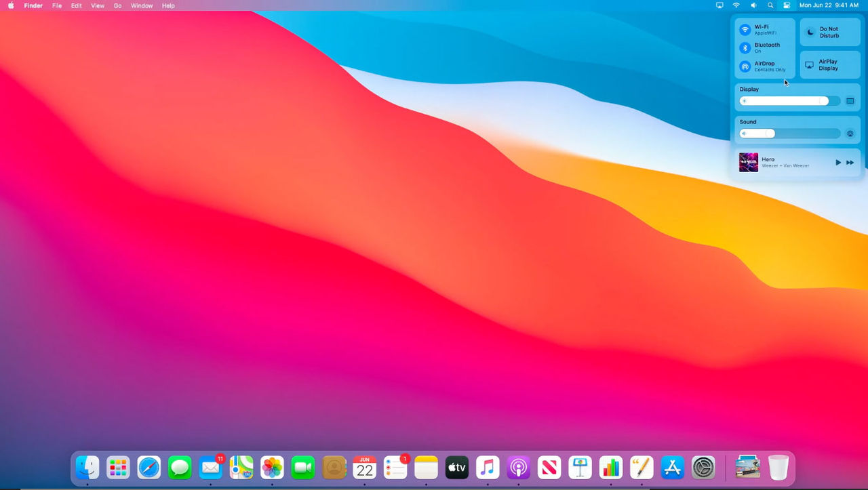Image resolution: width=868 pixels, height=490 pixels.
Task: Open the Help menu
Action: [x=168, y=5]
